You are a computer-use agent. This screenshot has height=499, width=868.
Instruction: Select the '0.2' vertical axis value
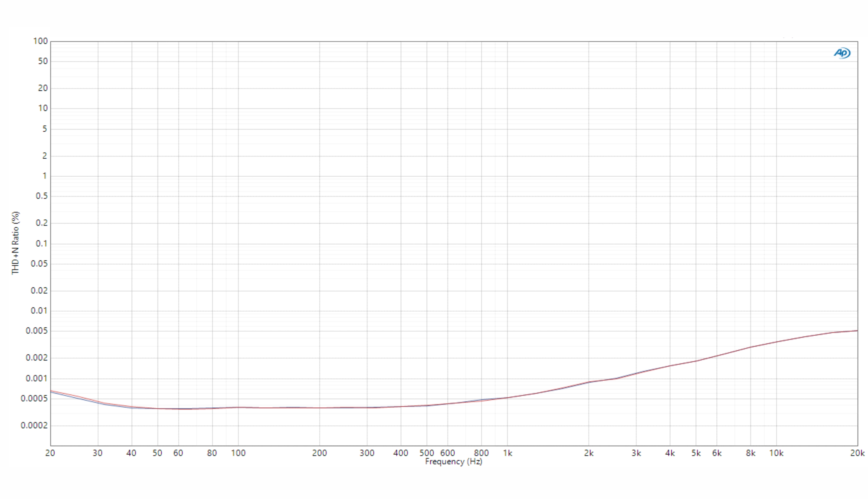point(42,223)
